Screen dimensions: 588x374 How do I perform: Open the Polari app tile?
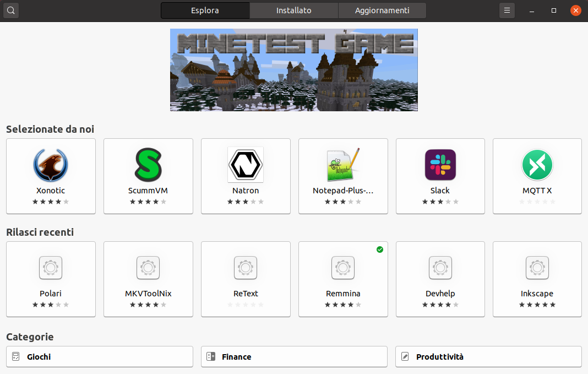(x=51, y=279)
